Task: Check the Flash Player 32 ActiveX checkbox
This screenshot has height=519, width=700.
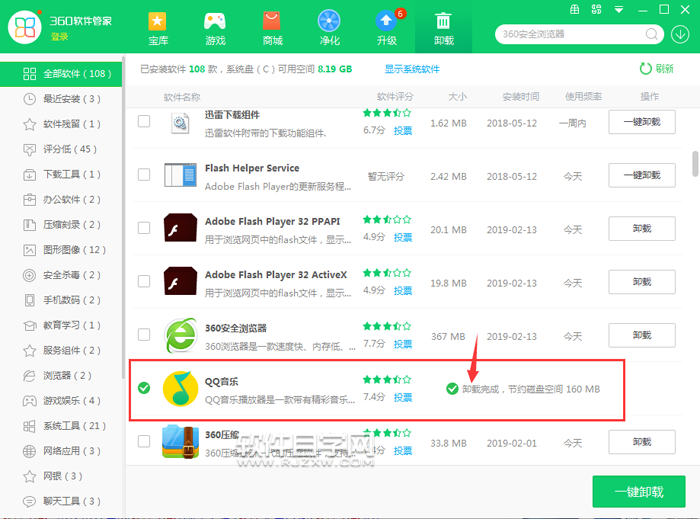Action: (144, 281)
